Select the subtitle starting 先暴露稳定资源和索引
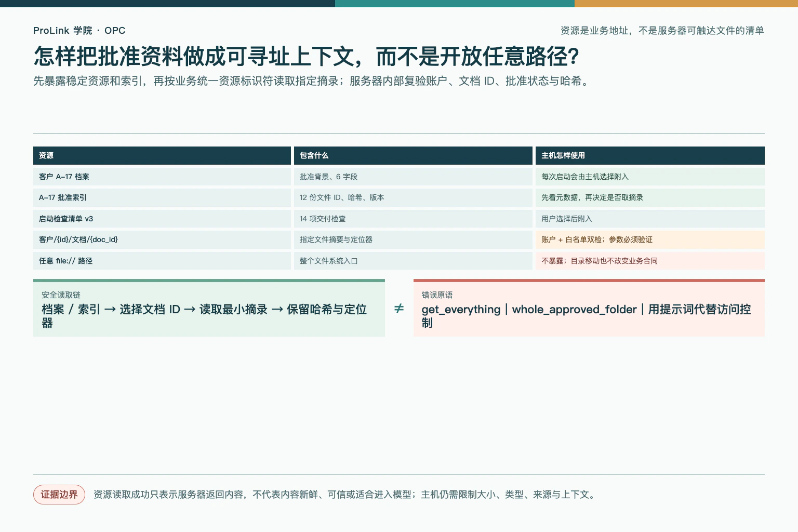798x532 pixels. (x=312, y=81)
